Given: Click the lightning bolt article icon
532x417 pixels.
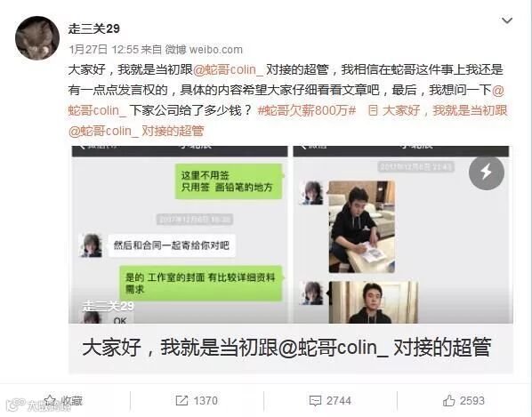Looking at the screenshot, I should pos(487,172).
